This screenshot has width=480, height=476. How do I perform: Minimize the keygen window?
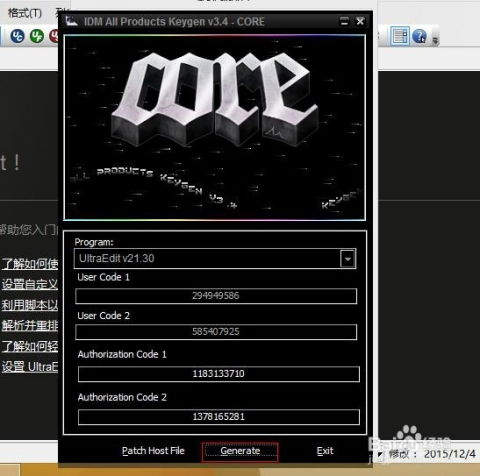pos(344,22)
